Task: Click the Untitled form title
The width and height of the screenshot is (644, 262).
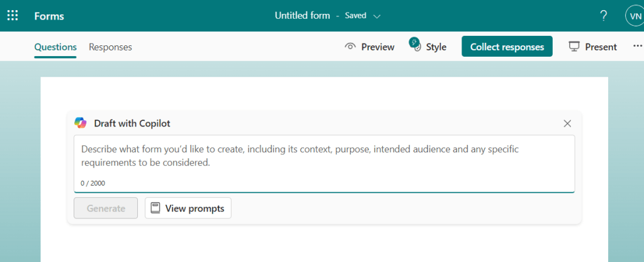Action: pyautogui.click(x=302, y=16)
